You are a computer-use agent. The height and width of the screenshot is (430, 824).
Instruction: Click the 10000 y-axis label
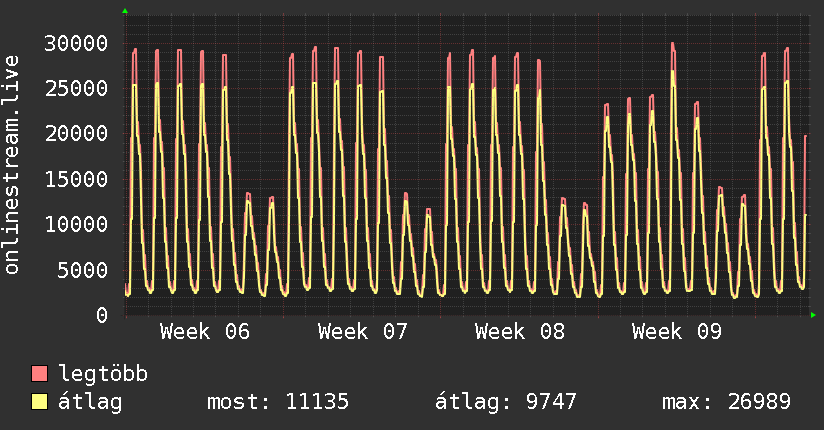(79, 224)
